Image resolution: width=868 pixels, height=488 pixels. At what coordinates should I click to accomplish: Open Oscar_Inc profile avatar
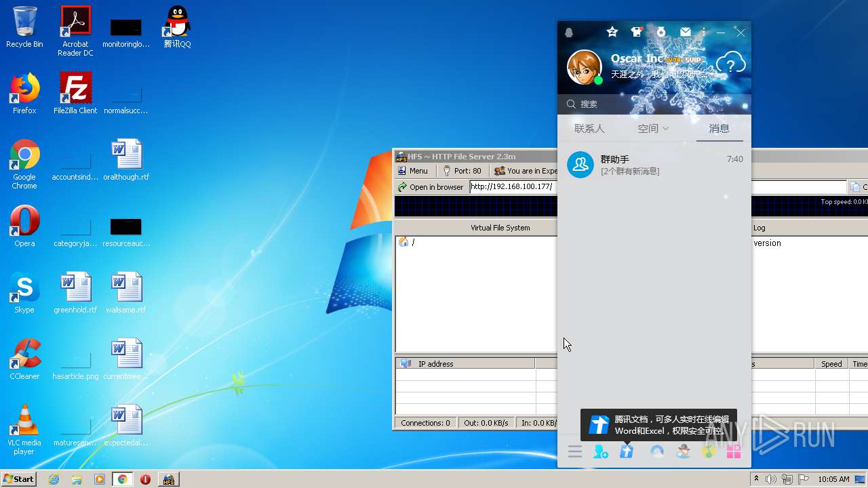[x=584, y=67]
